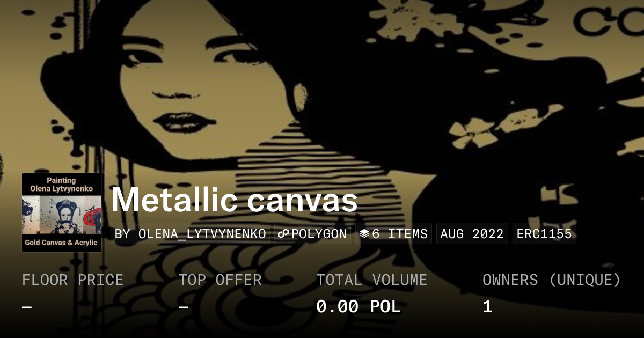Click the stacked layers items icon
This screenshot has width=644, height=338.
pos(364,234)
